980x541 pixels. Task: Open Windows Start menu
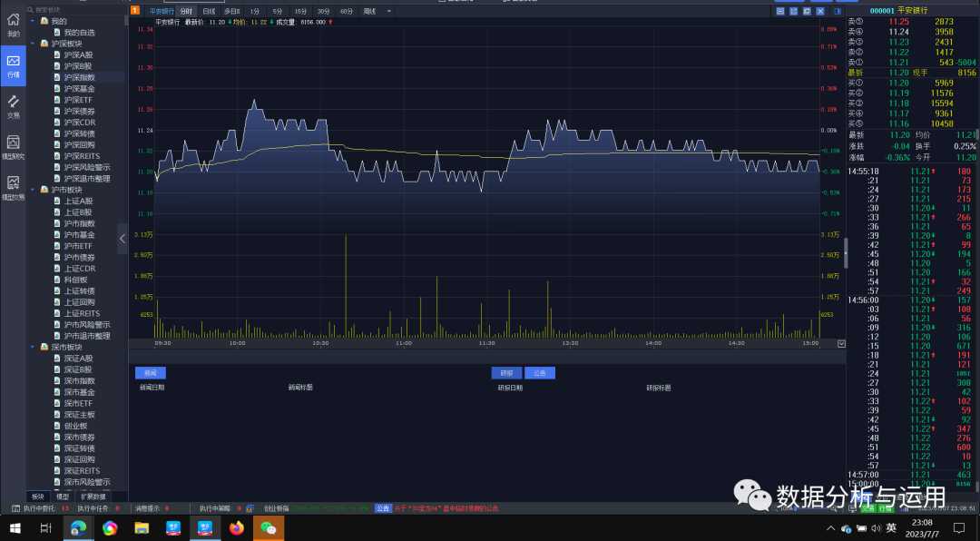click(15, 528)
